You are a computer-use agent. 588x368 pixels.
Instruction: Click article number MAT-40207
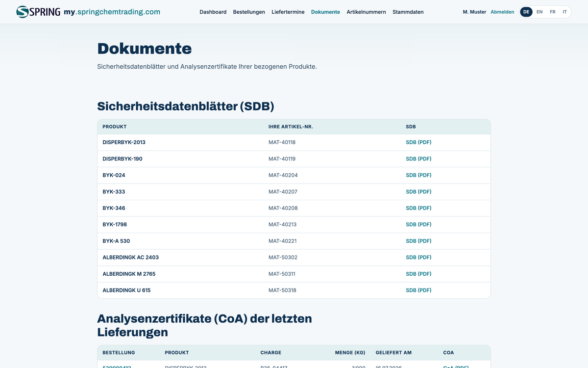tap(283, 192)
